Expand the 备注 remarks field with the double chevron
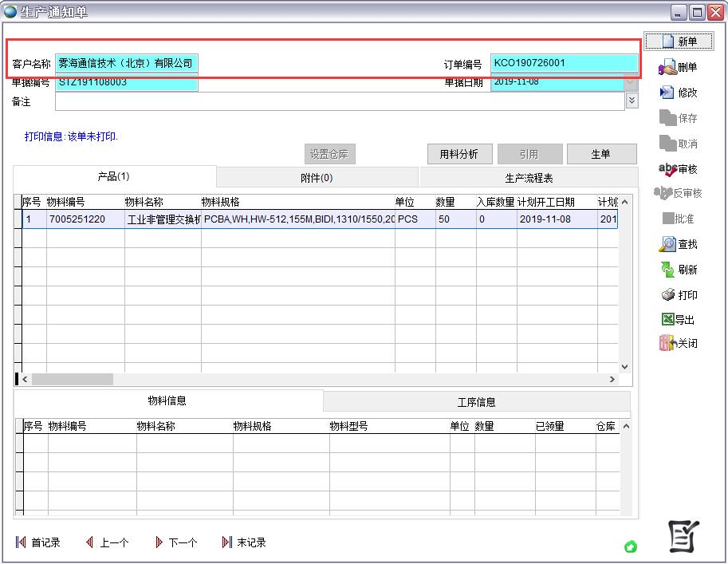Viewport: 728px width, 564px height. (x=632, y=101)
